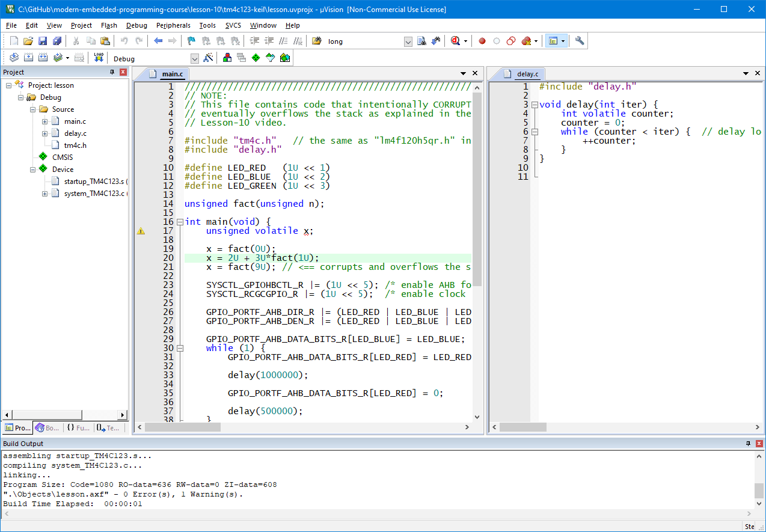Image resolution: width=766 pixels, height=532 pixels.
Task: Click the Download to flash LOAD icon
Action: click(x=99, y=58)
